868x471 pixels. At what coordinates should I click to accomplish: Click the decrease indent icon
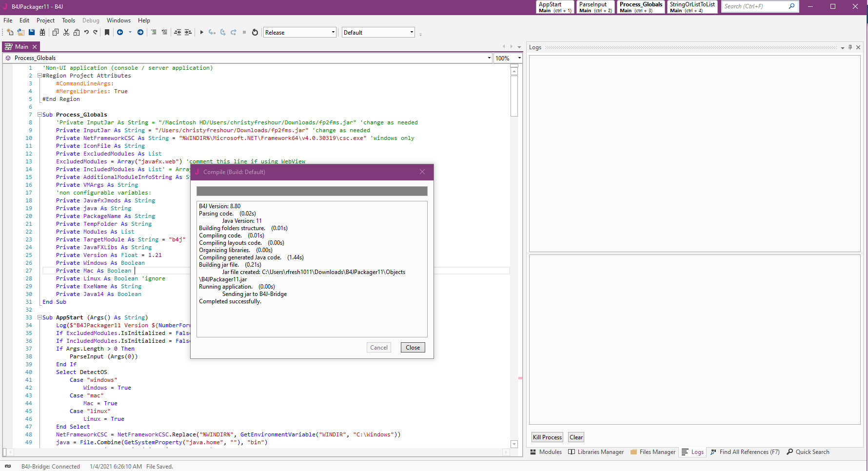(178, 32)
